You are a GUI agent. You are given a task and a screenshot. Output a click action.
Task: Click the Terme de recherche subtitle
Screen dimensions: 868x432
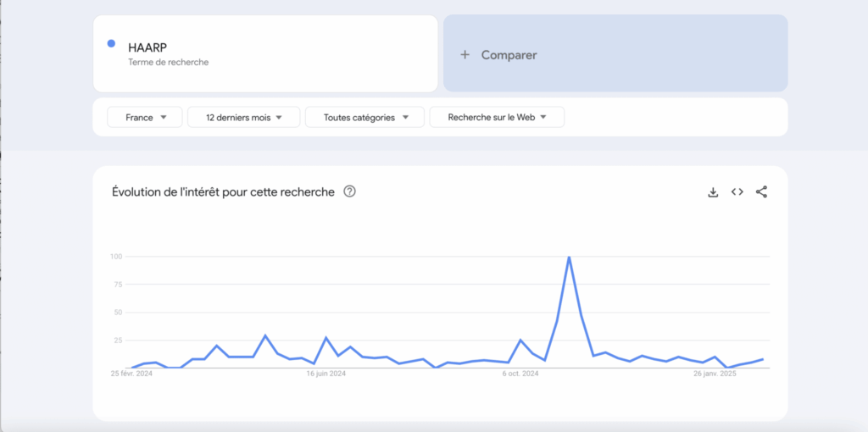click(168, 62)
